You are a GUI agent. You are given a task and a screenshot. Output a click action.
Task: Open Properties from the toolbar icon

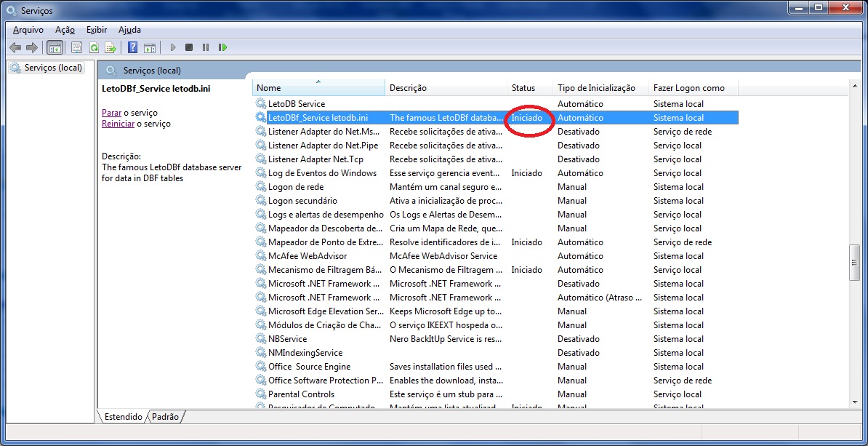coord(76,47)
